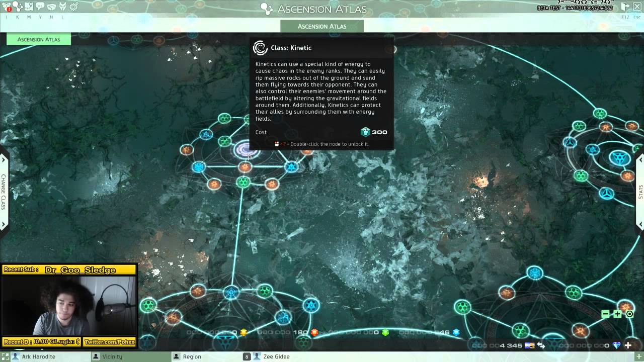
Task: Select blue hexagon node left of Kinetic cluster center
Action: point(199,166)
